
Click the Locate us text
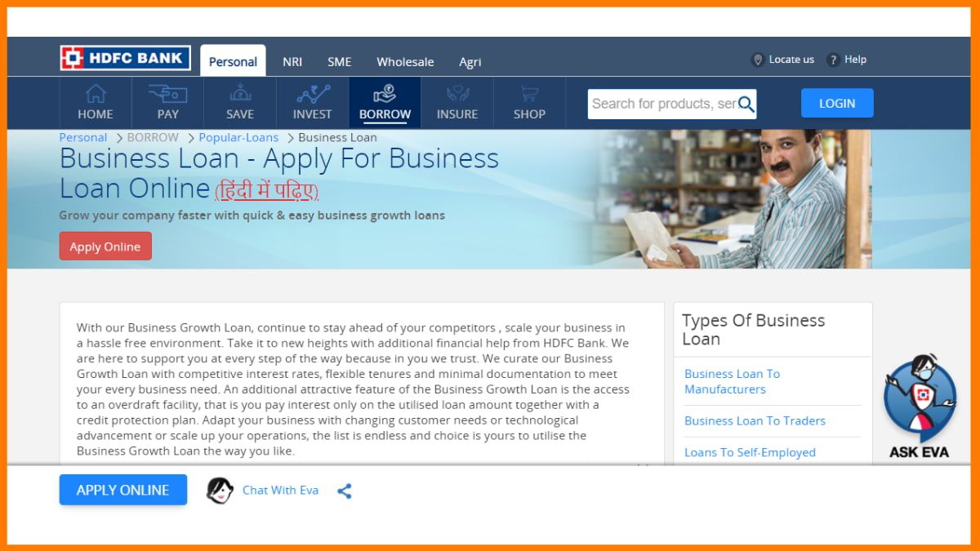[791, 60]
